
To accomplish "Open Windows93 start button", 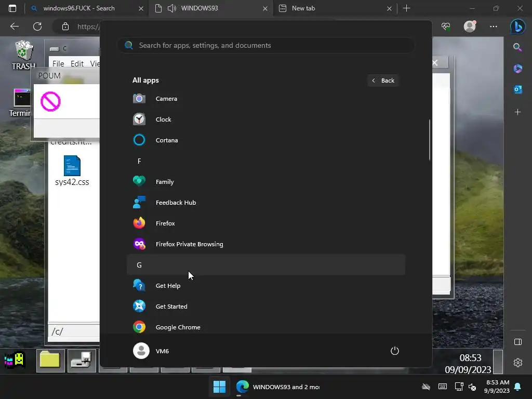I will tap(15, 360).
